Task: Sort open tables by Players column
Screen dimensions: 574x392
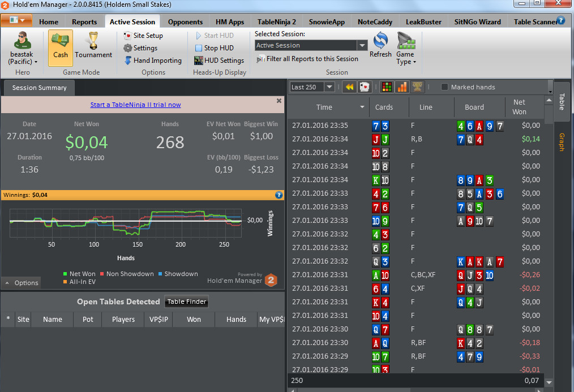Action: pos(123,319)
